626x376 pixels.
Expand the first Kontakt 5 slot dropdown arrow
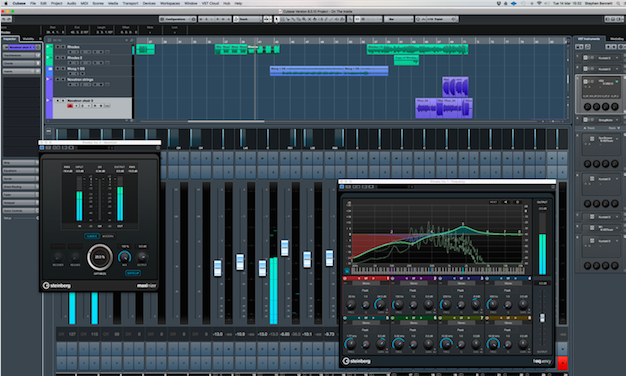point(617,58)
